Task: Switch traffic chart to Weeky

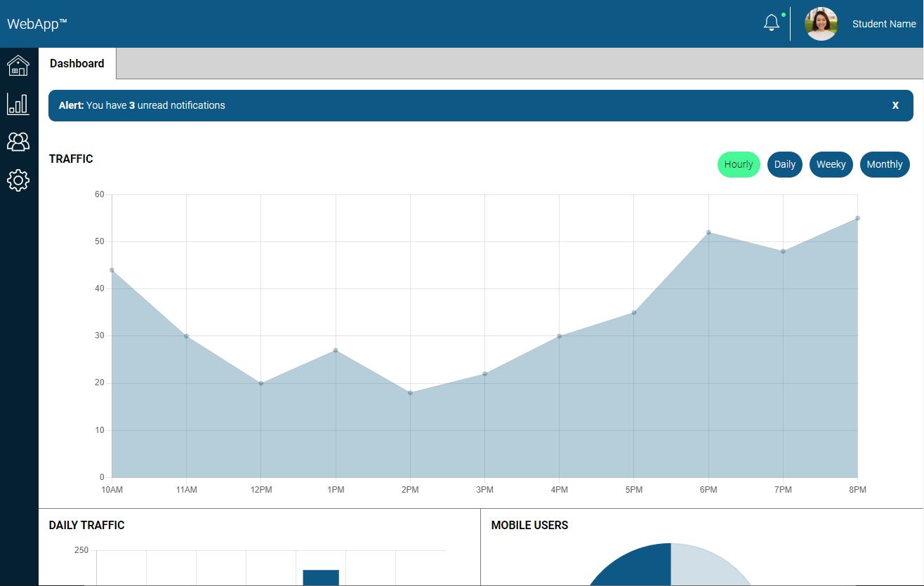Action: (831, 164)
